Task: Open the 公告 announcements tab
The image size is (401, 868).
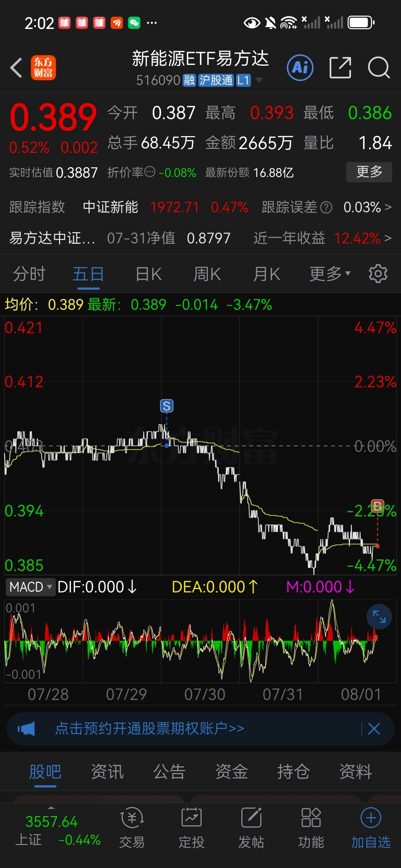Action: pos(169,772)
